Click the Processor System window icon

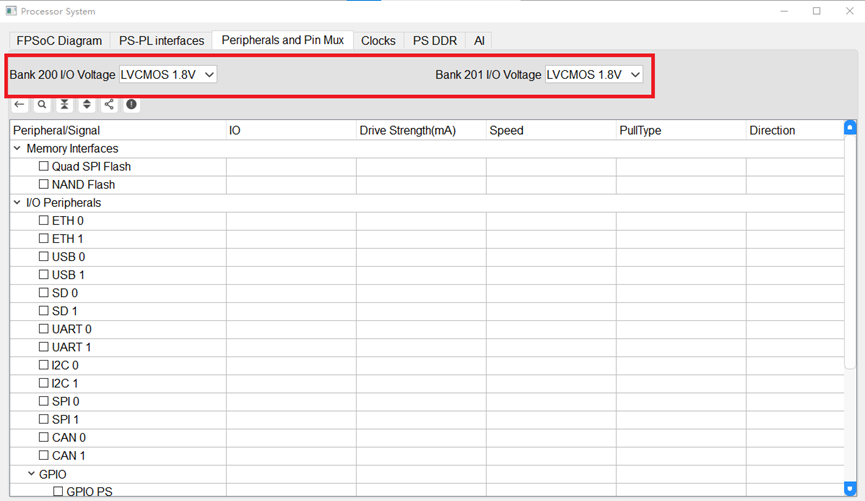11,11
